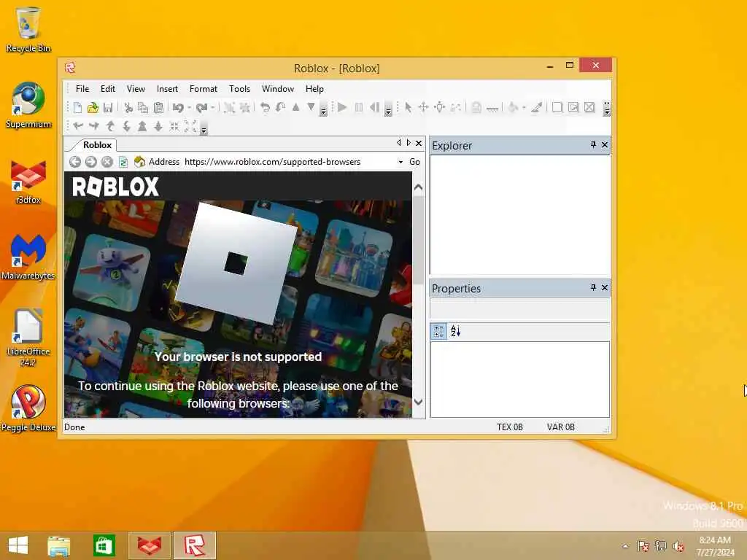
Task: Click the tilt rotate icon
Action: (x=281, y=107)
